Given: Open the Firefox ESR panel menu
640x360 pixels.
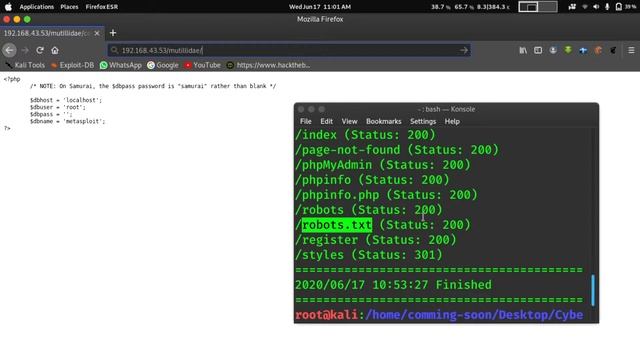Looking at the screenshot, I should (102, 7).
